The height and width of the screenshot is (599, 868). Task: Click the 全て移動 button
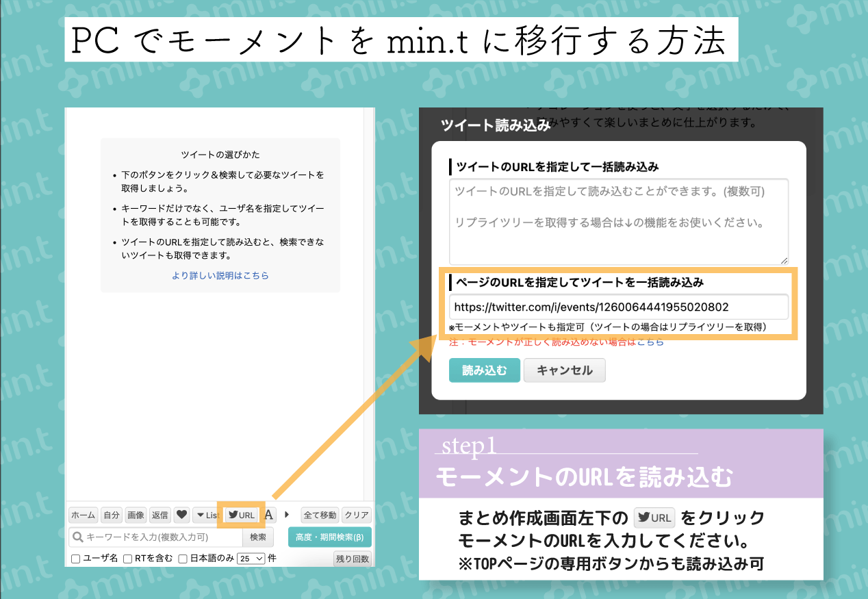(320, 515)
